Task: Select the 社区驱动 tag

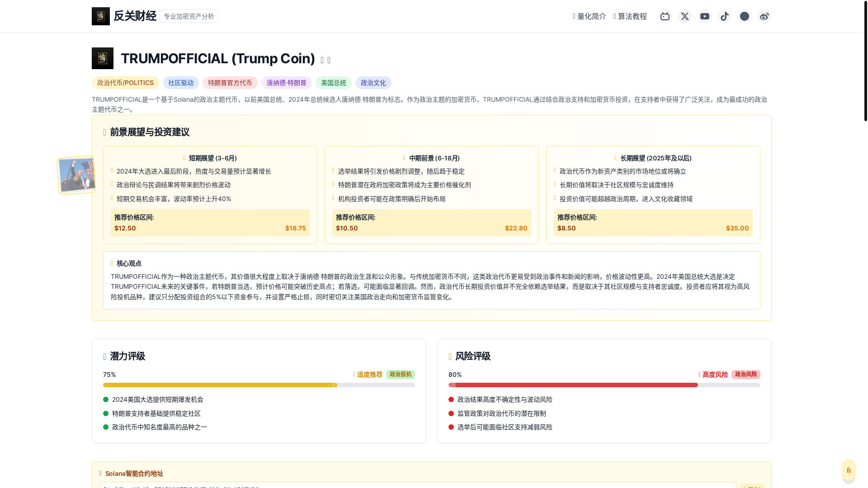Action: pos(181,83)
